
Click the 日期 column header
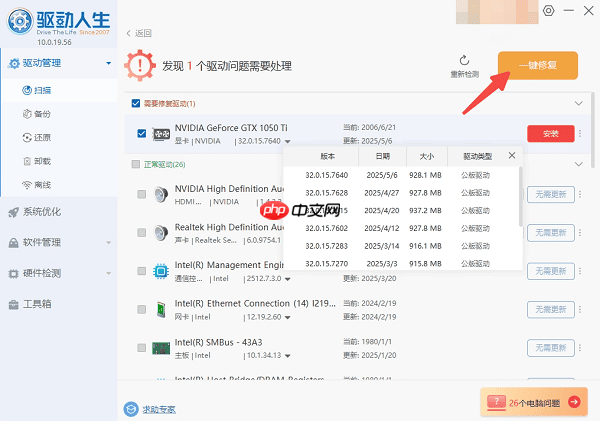383,156
